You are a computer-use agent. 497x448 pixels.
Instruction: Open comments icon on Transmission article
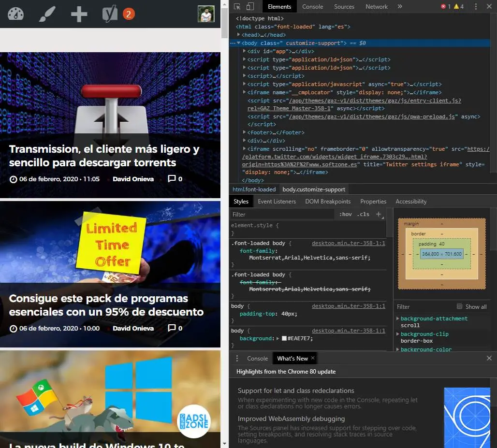pos(172,179)
